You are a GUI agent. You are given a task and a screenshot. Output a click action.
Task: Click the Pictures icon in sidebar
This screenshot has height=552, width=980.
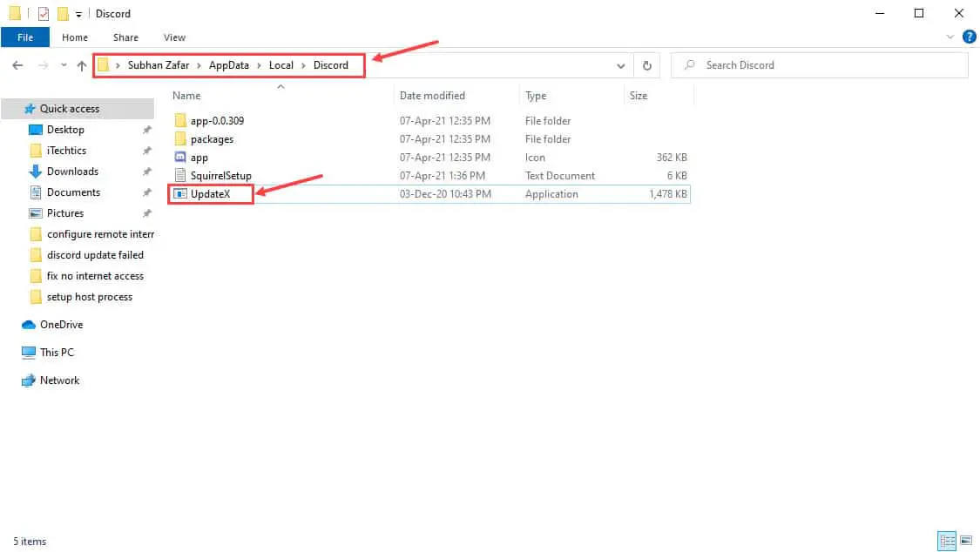(x=36, y=213)
